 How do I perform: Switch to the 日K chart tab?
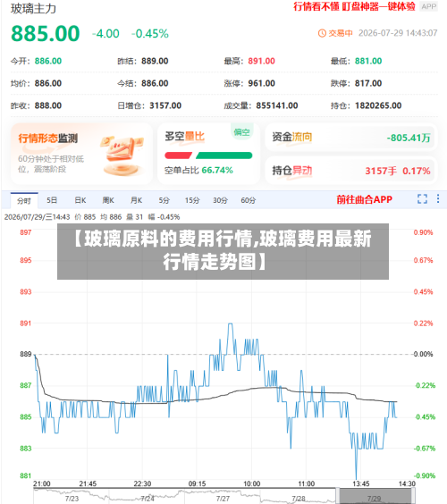coord(80,200)
